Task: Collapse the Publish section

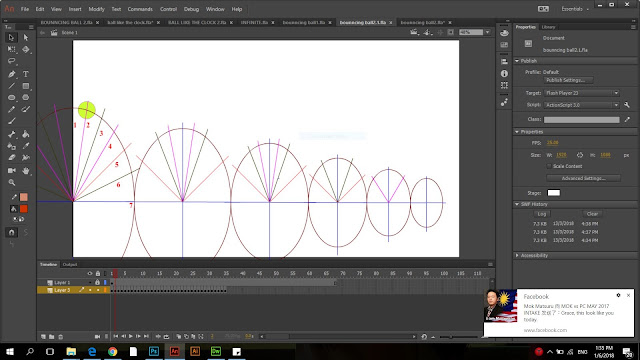Action: pyautogui.click(x=517, y=61)
